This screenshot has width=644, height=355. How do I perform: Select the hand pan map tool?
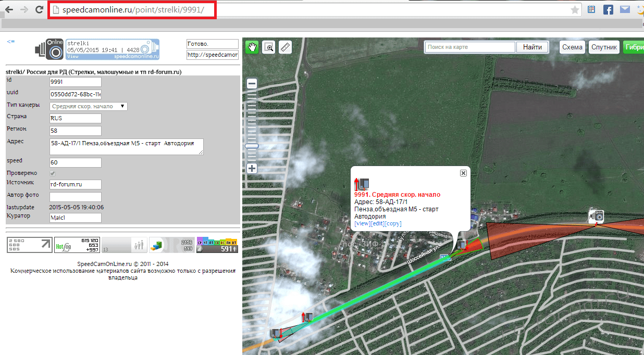(253, 47)
